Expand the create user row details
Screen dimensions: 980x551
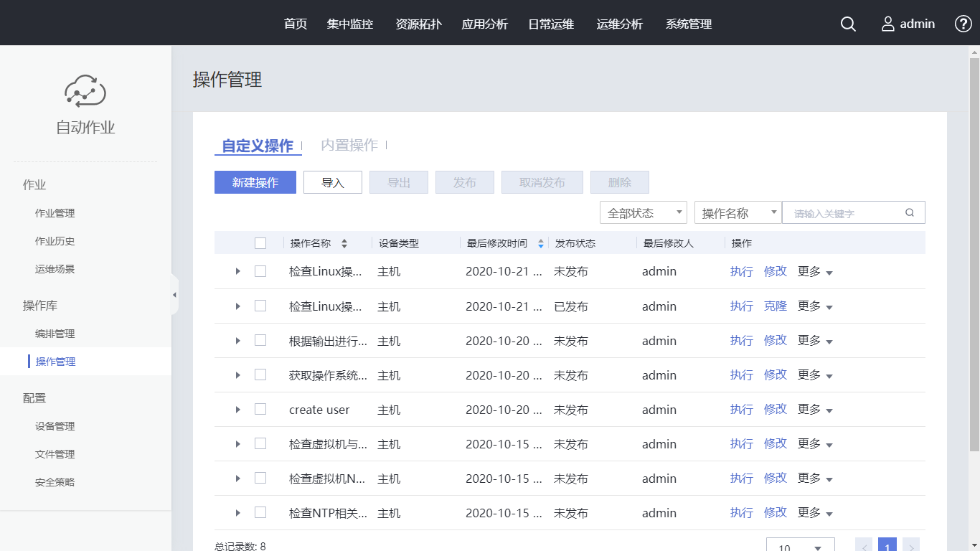238,410
